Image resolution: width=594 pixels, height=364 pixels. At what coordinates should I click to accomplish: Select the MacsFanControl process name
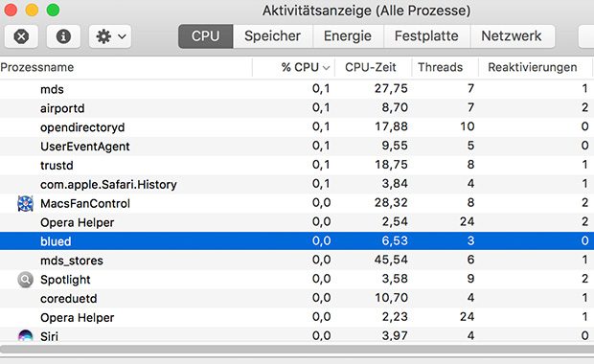[85, 203]
